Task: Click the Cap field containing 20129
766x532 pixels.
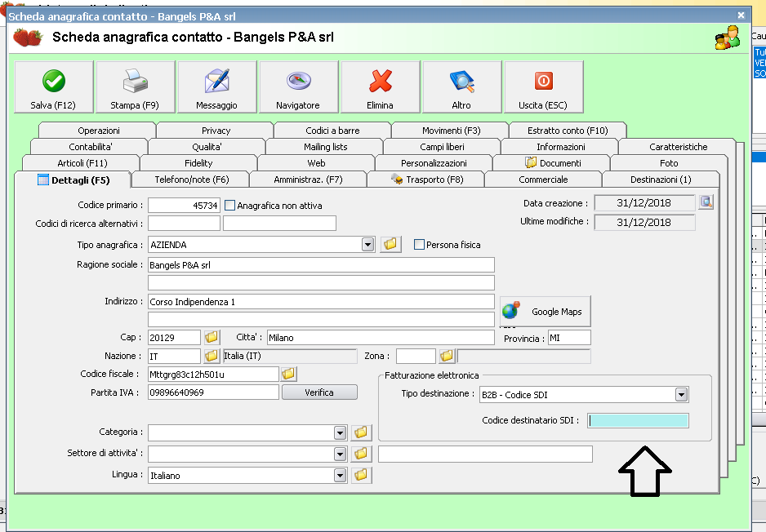Action: coord(174,337)
